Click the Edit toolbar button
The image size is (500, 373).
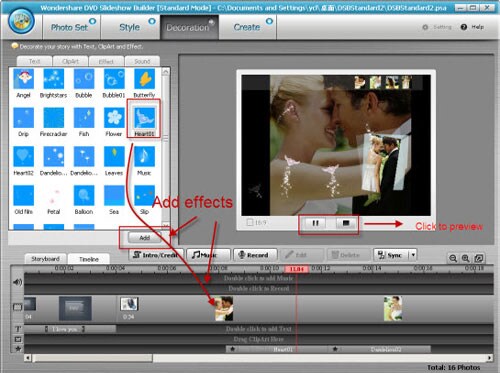coord(302,255)
